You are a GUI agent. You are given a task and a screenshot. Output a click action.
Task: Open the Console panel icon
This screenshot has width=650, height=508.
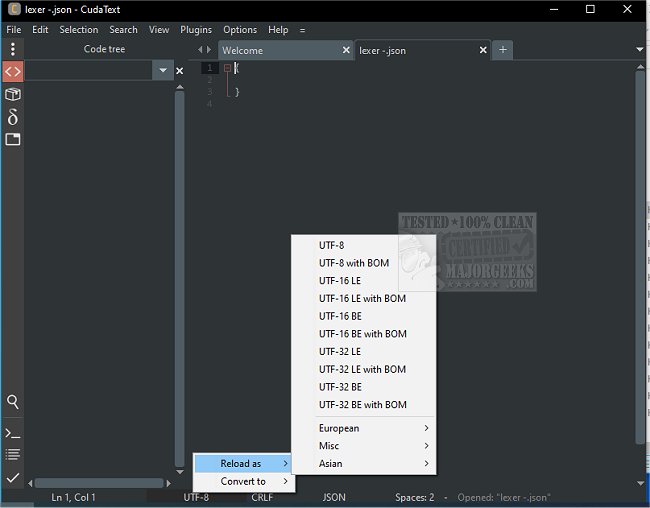pyautogui.click(x=12, y=433)
